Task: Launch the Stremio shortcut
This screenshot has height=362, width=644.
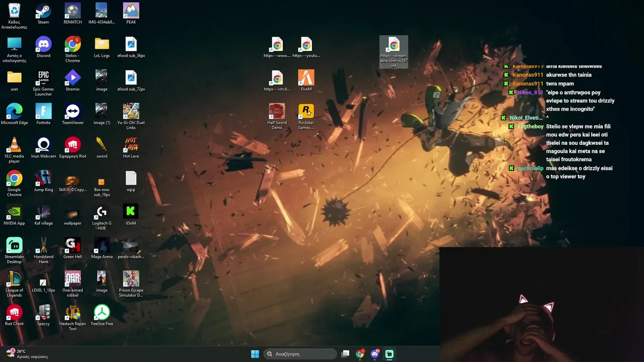Action: click(72, 80)
